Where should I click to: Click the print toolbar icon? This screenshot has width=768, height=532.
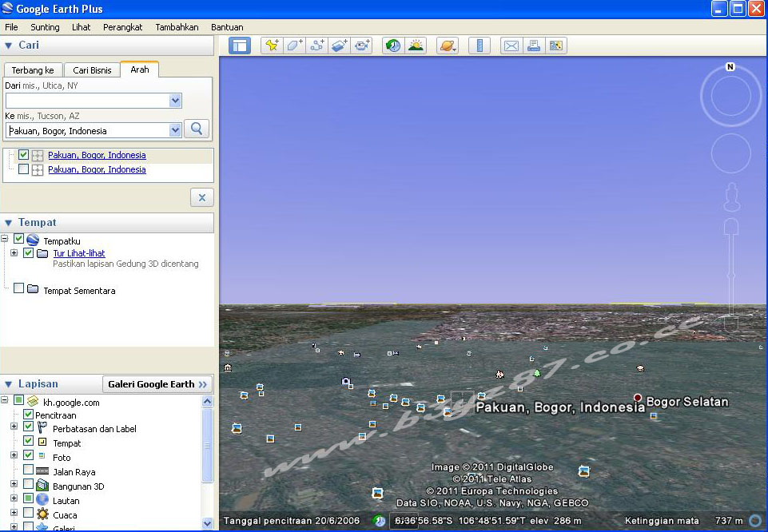click(x=533, y=46)
